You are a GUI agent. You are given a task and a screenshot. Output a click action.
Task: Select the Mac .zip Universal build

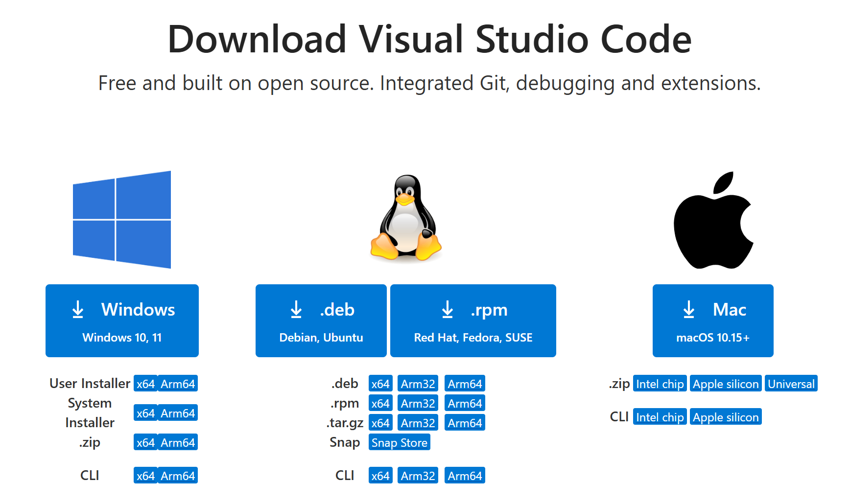click(791, 384)
